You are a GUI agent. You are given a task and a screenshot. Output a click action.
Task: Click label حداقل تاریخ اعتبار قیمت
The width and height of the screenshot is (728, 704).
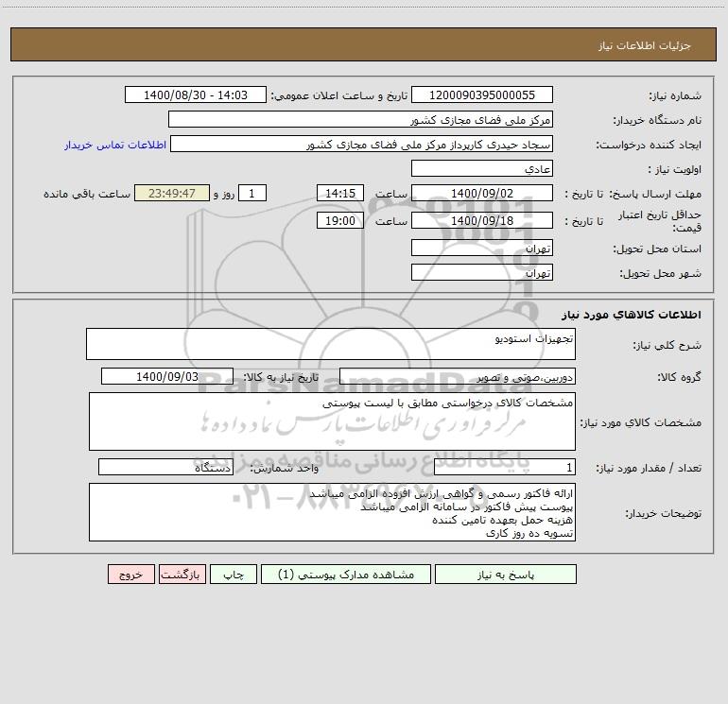click(660, 221)
